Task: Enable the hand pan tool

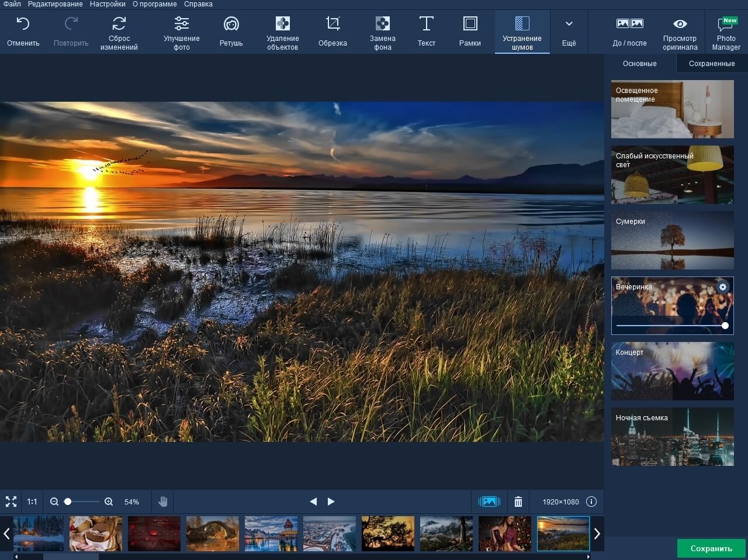Action: coord(163,502)
